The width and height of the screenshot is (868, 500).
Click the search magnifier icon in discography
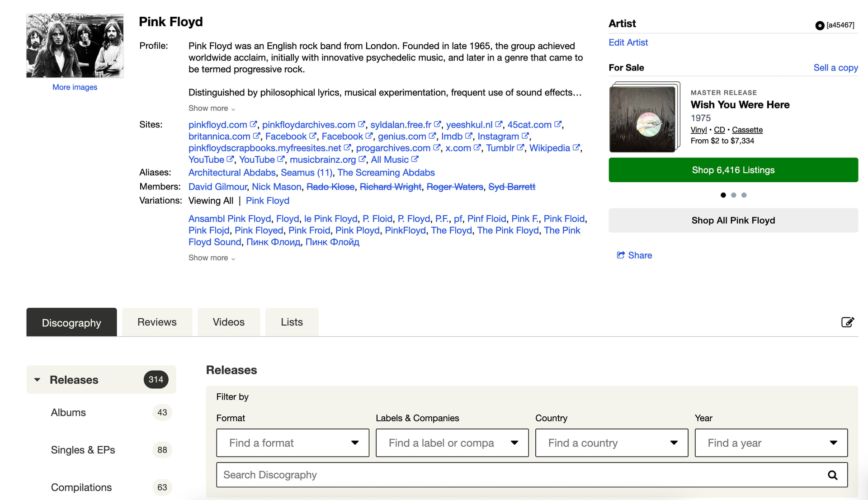pos(832,475)
